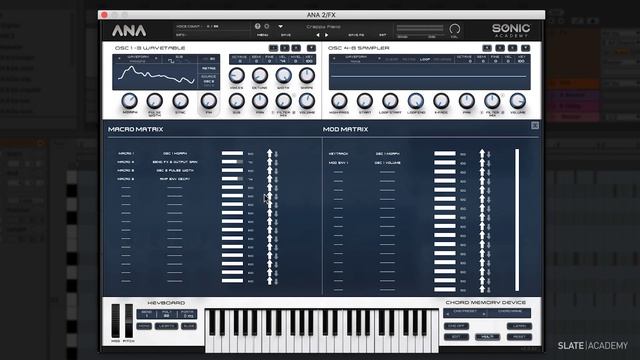Click the wavetable FILTER MIX knob
The width and height of the screenshot is (640, 360).
[283, 100]
